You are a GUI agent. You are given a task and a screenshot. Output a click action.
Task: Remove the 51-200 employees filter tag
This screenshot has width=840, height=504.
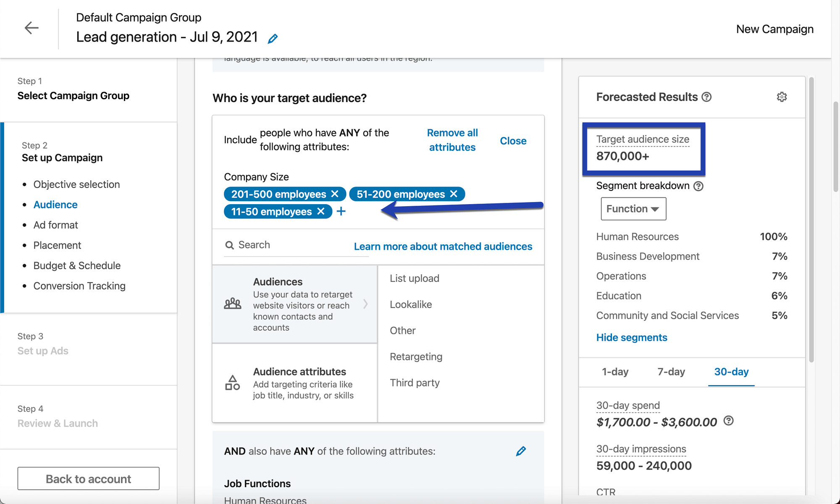pos(454,193)
